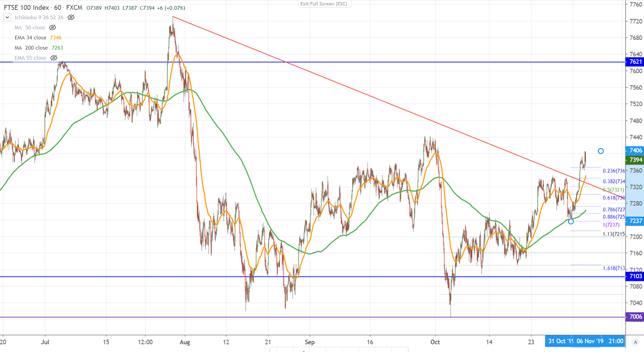The height and width of the screenshot is (352, 644).
Task: Click the Exit Full Screen (ESC) button
Action: click(x=324, y=4)
